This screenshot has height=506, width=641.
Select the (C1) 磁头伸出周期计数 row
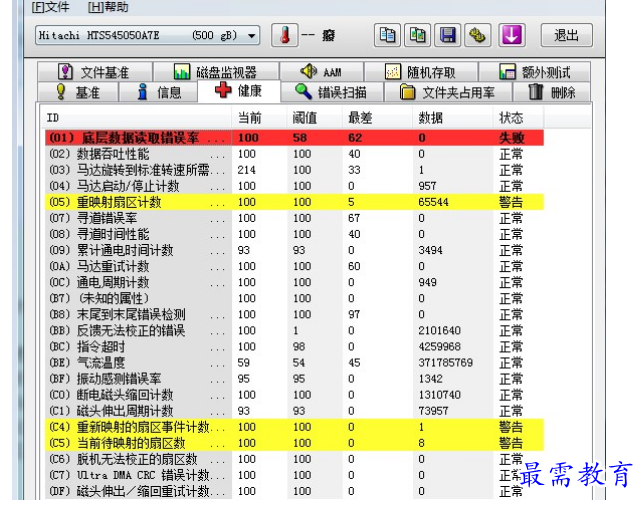[294, 411]
